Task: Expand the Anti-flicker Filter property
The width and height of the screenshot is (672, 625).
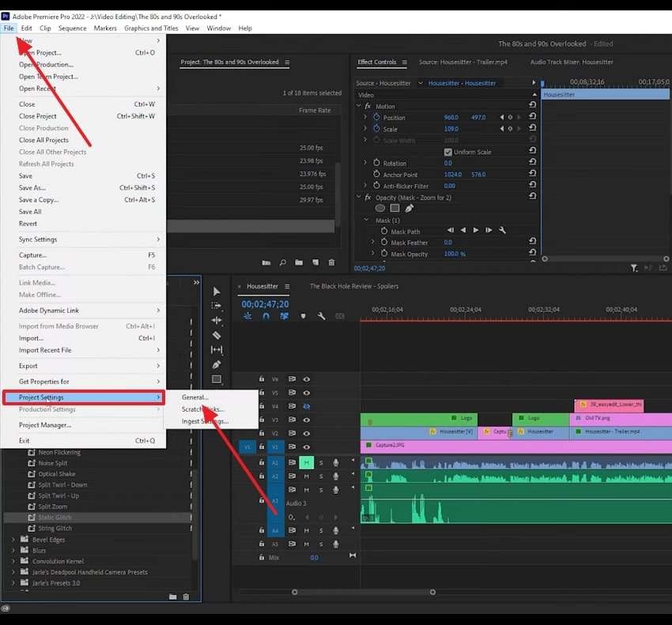Action: click(x=365, y=186)
